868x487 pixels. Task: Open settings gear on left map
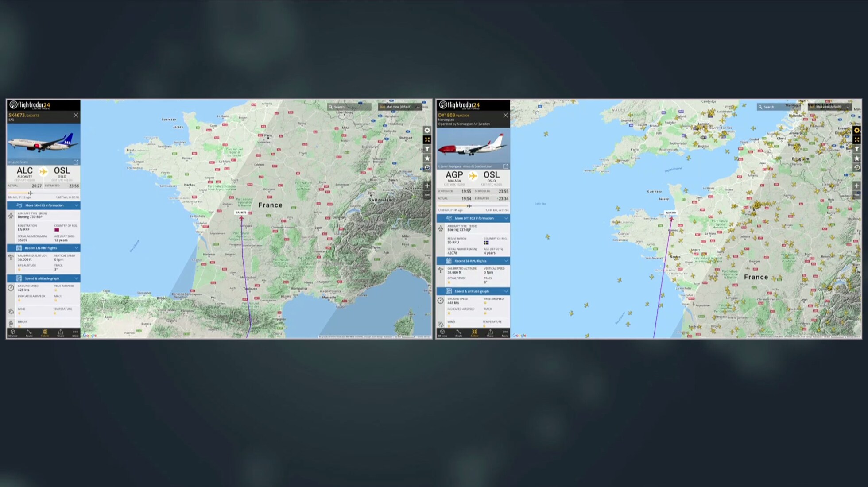click(x=427, y=130)
